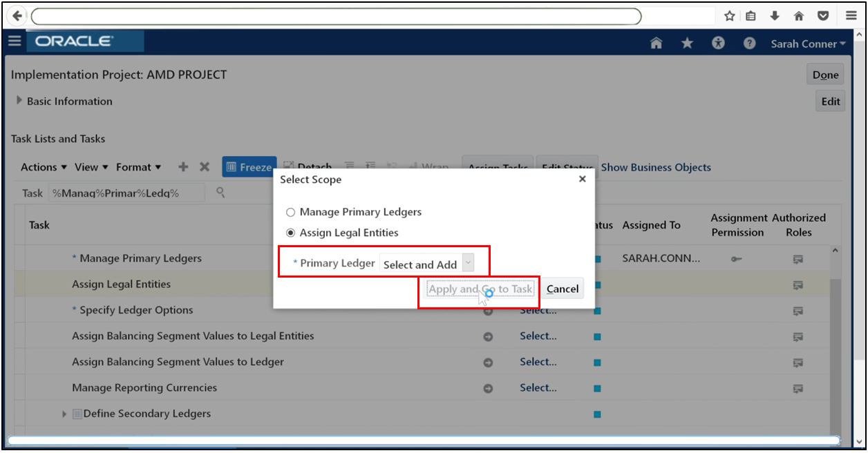Click the Apply and Go to Task button
The width and height of the screenshot is (868, 453).
click(479, 288)
